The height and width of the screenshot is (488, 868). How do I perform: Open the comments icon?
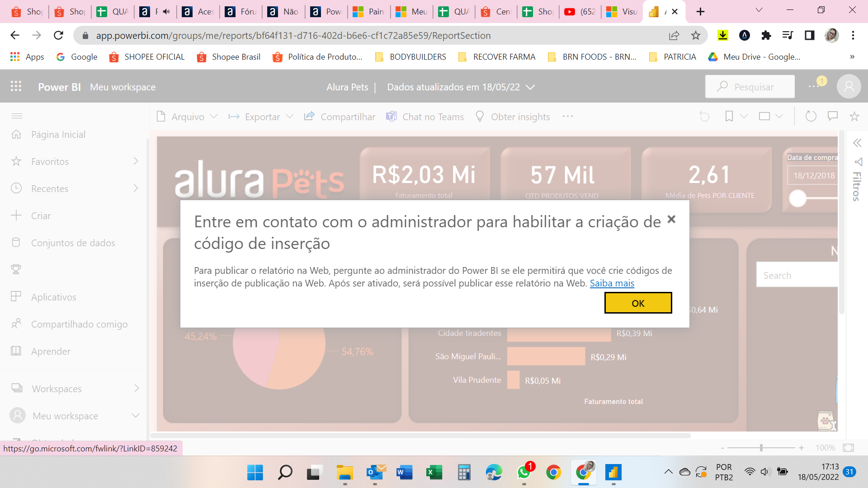[833, 117]
